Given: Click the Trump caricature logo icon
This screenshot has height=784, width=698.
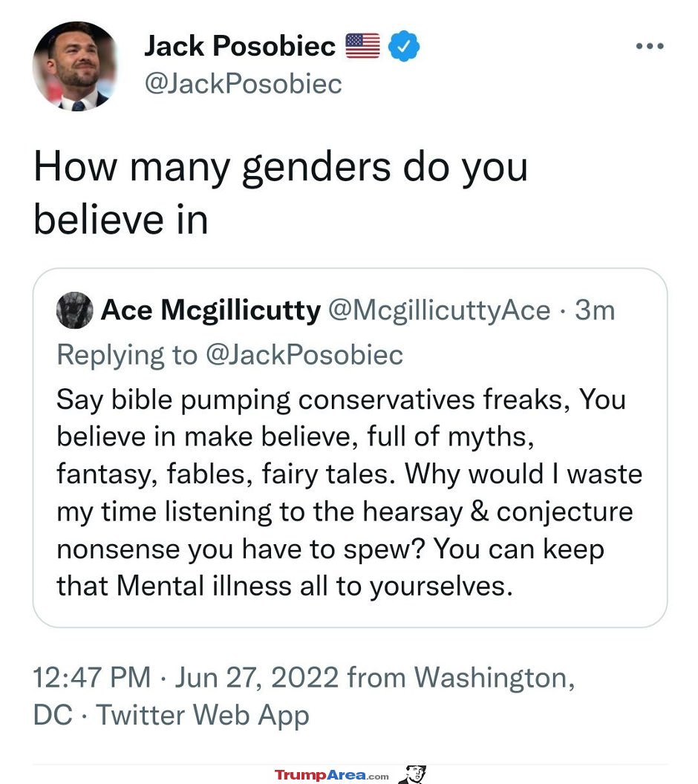Looking at the screenshot, I should click(413, 774).
